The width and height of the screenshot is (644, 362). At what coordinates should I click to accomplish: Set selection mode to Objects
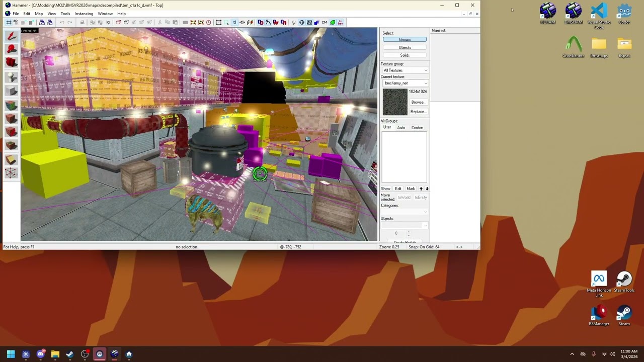coord(405,47)
